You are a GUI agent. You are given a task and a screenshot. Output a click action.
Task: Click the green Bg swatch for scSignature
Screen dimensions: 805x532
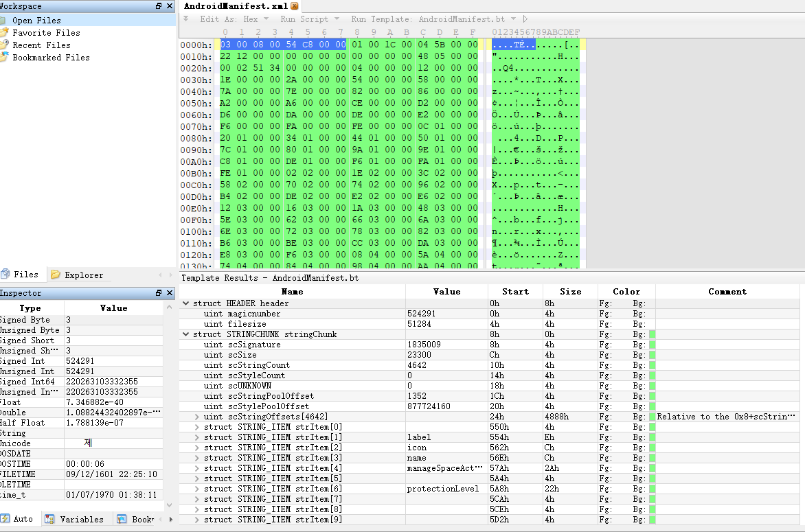click(652, 345)
